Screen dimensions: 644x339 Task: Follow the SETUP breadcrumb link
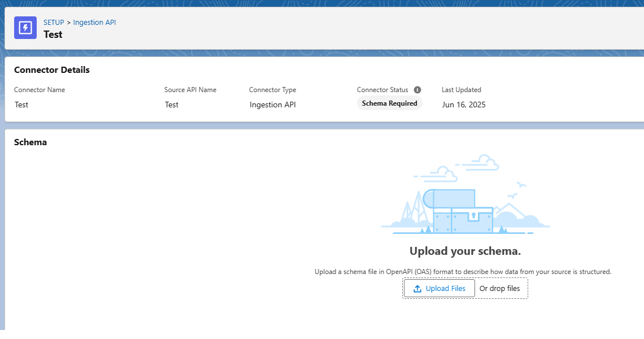coord(54,22)
